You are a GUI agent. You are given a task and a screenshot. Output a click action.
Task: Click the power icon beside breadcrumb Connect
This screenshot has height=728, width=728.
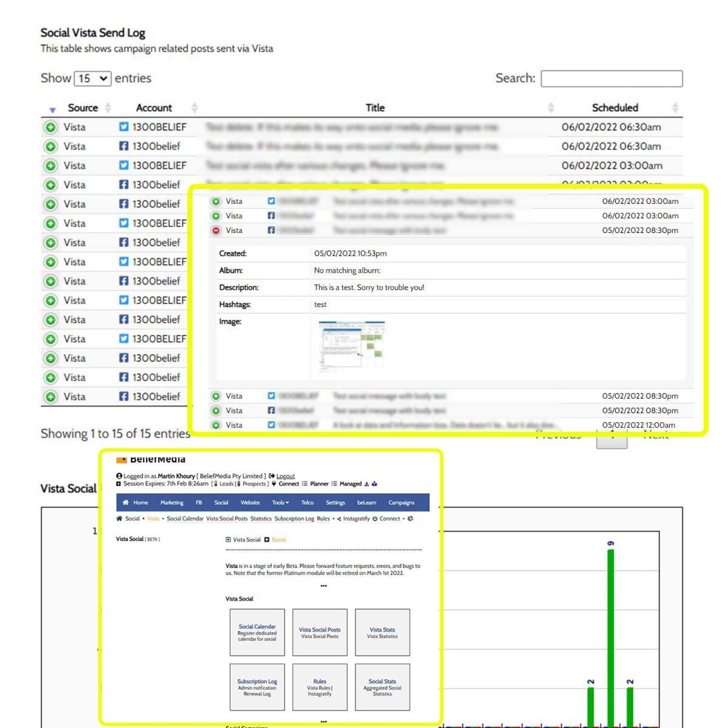point(375,519)
